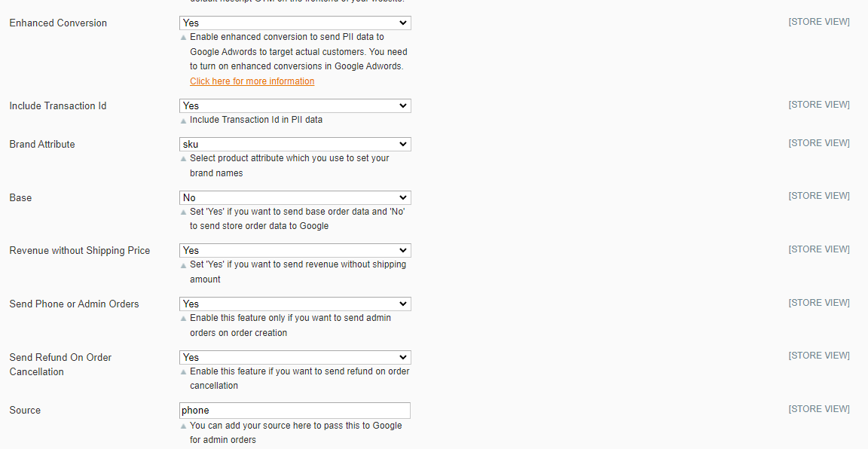868x449 pixels.
Task: Click the Base field label
Action: tap(20, 198)
